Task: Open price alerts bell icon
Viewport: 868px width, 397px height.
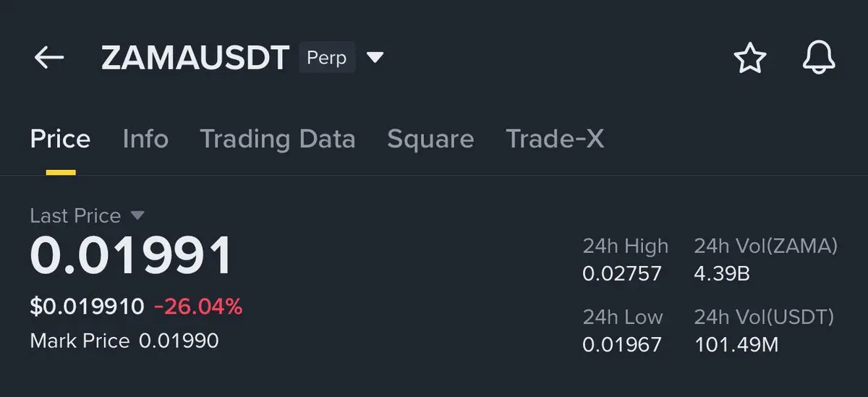Action: pyautogui.click(x=819, y=58)
